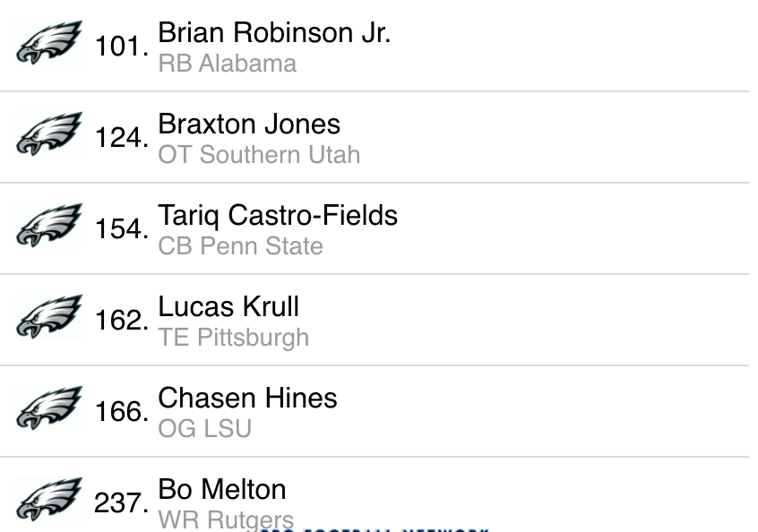Click Eagles logo next to Bo Melton
This screenshot has width=758, height=532.
49,500
